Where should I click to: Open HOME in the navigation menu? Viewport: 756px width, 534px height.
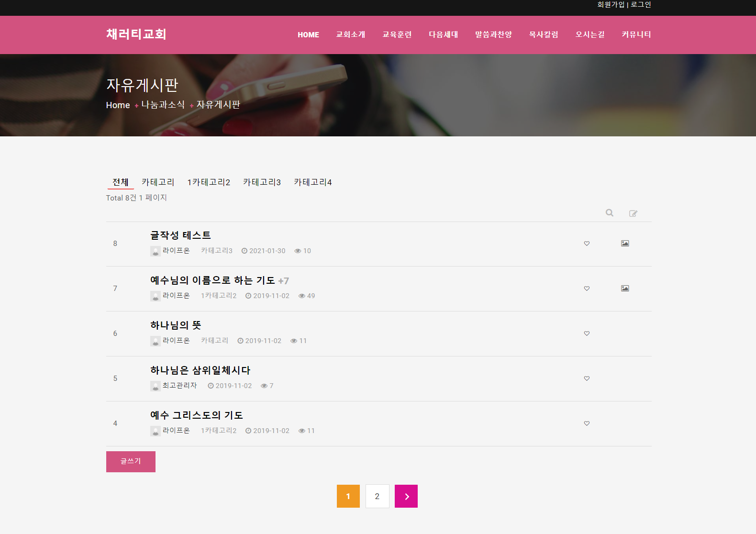308,35
